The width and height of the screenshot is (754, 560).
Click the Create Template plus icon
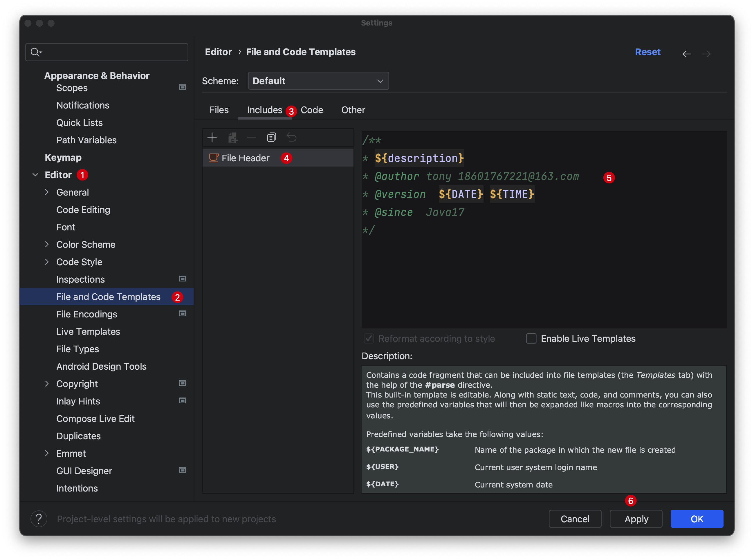212,137
